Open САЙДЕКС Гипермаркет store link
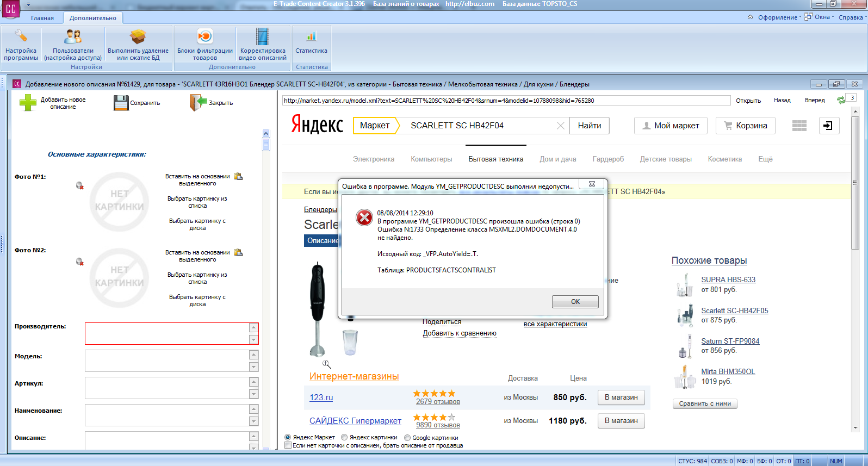868x466 pixels. [x=355, y=421]
